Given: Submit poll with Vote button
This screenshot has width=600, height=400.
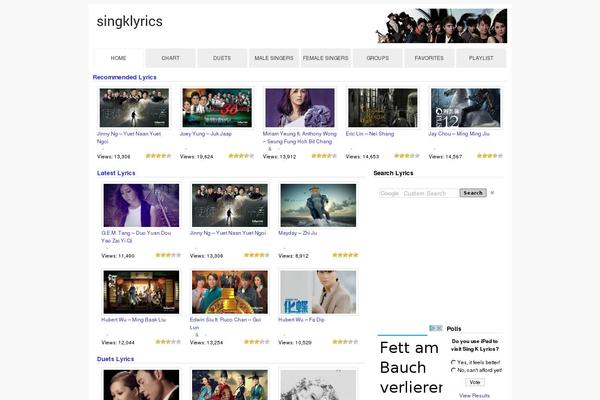Looking at the screenshot, I should click(x=475, y=382).
